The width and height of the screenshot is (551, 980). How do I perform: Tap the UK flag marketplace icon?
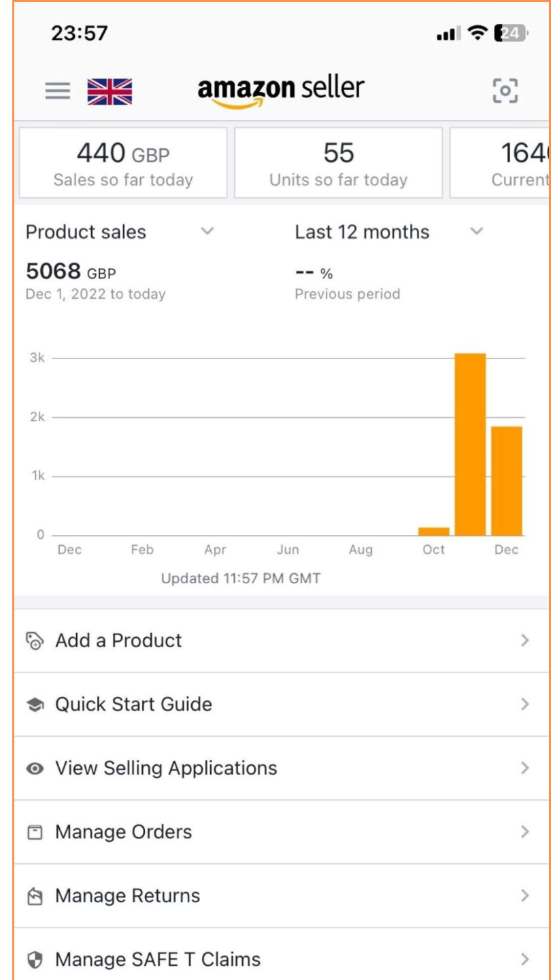click(110, 91)
